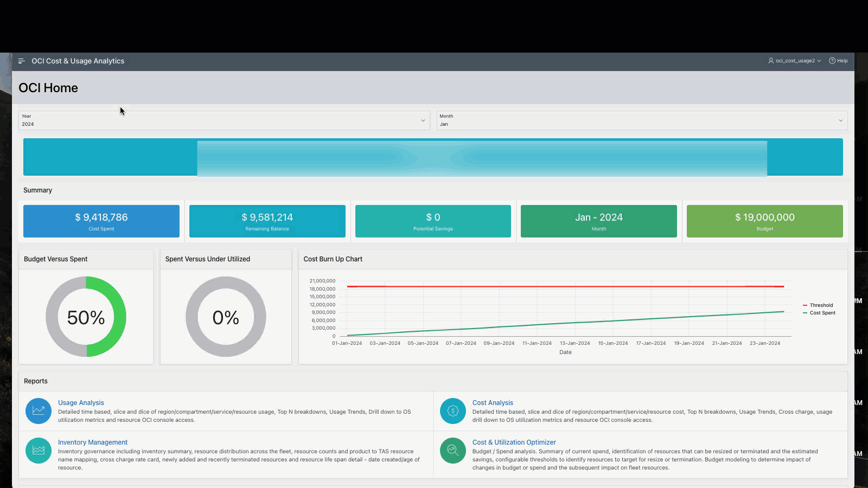Open the Cost Analysis report
This screenshot has width=868, height=488.
pos(493,402)
